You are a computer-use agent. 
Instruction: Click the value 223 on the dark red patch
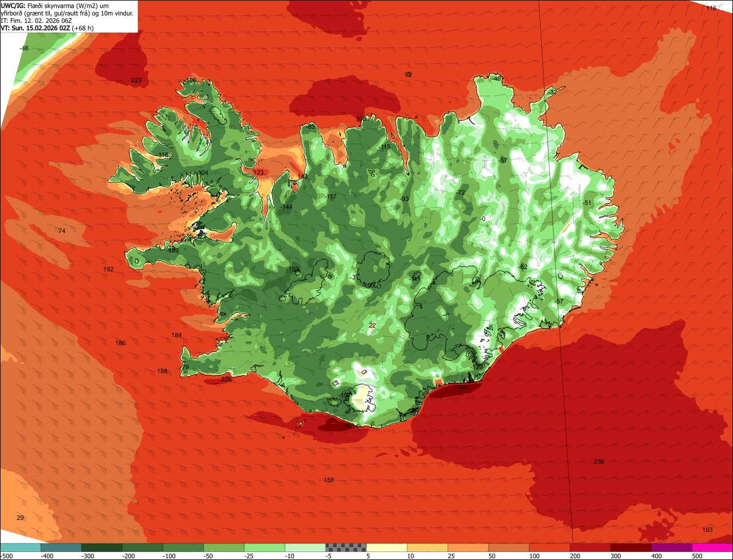(x=136, y=80)
